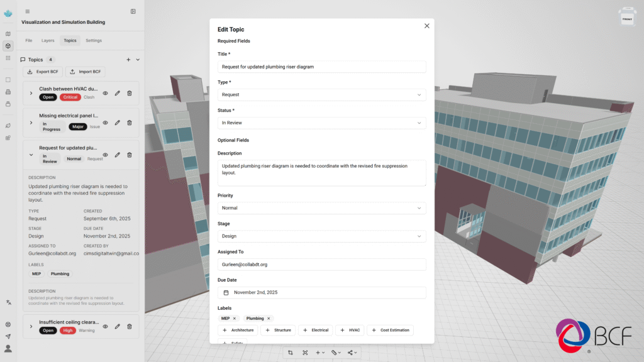This screenshot has width=644, height=362.
Task: Edit the Clash between HVAC topic with the pencil icon
Action: [x=117, y=92]
